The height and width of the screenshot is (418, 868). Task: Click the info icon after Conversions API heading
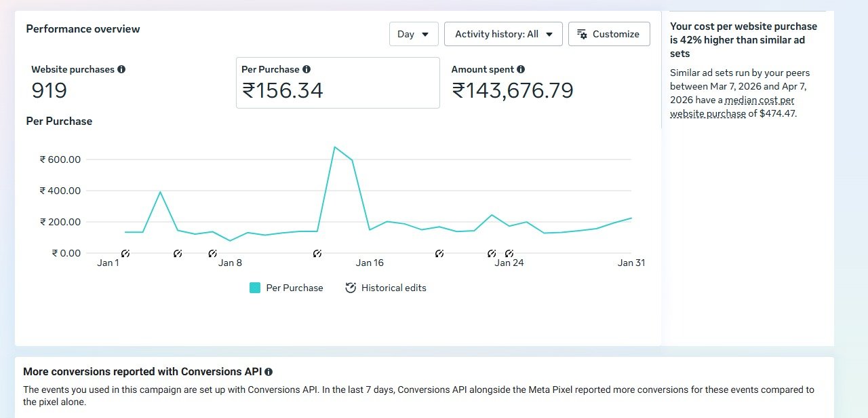click(x=269, y=372)
